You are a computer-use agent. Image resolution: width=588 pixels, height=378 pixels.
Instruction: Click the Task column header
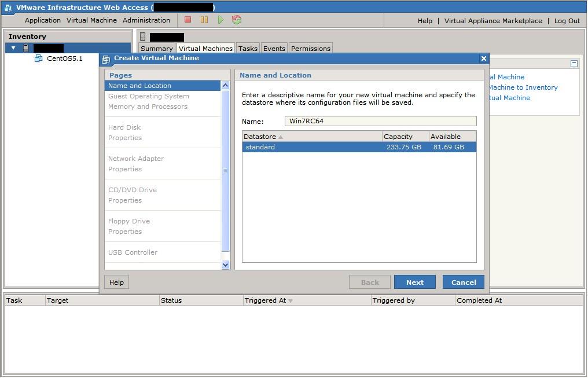click(x=25, y=300)
